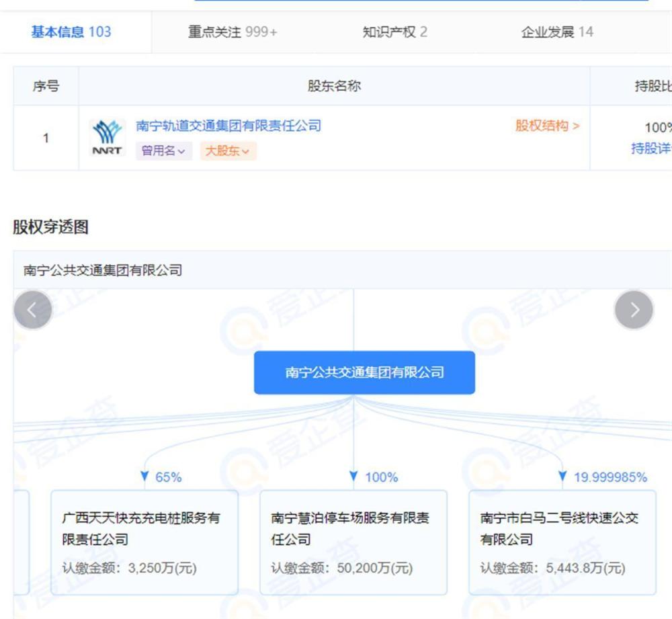Click the 股权穿透图 section heading

(50, 226)
